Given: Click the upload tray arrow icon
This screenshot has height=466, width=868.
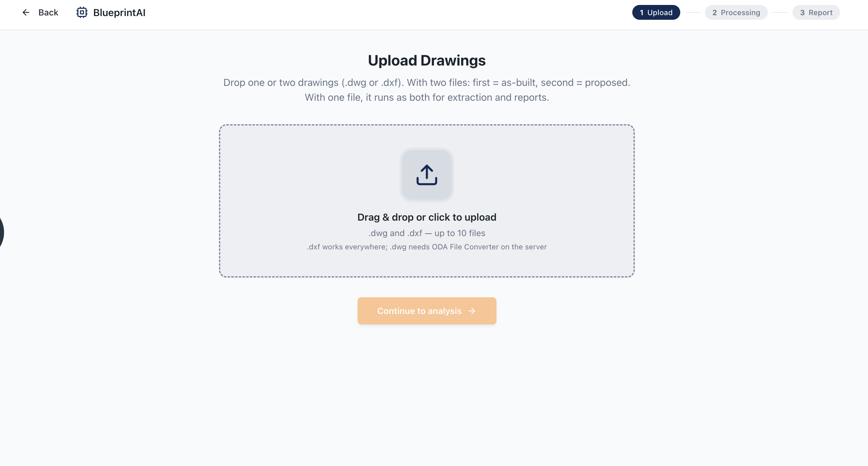Looking at the screenshot, I should (x=427, y=175).
